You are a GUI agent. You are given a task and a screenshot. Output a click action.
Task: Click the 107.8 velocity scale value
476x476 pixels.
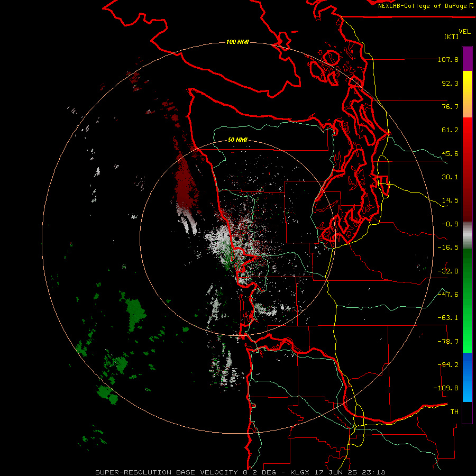pyautogui.click(x=448, y=59)
